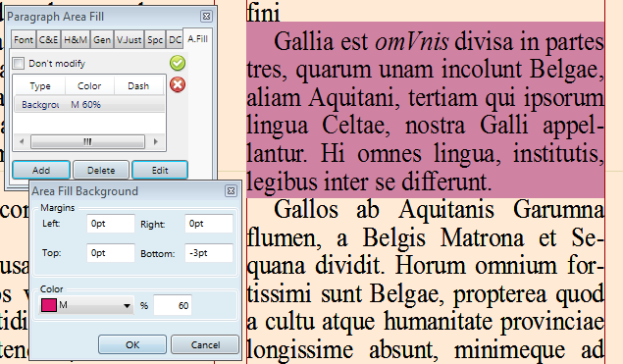Image resolution: width=623 pixels, height=364 pixels.
Task: Click the magenta color swatch
Action: pos(49,305)
